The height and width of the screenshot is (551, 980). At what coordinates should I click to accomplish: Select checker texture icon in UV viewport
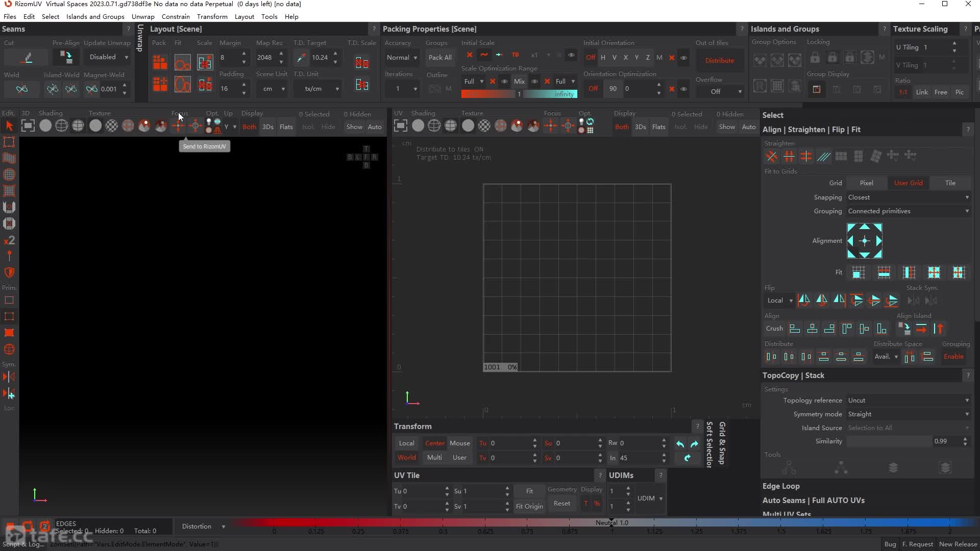[484, 126]
